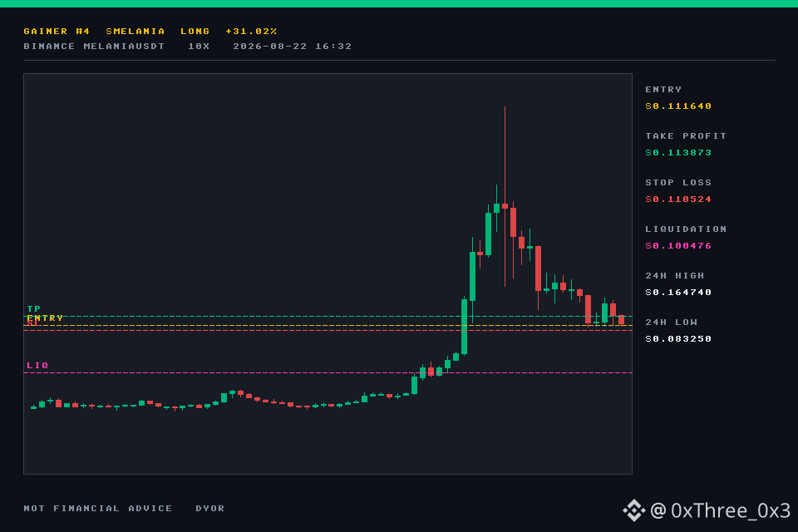Click the 'LONG' label in the header
798x532 pixels.
(x=195, y=31)
